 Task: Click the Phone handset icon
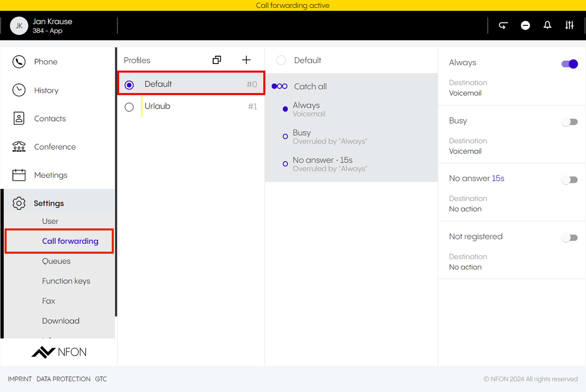point(19,62)
